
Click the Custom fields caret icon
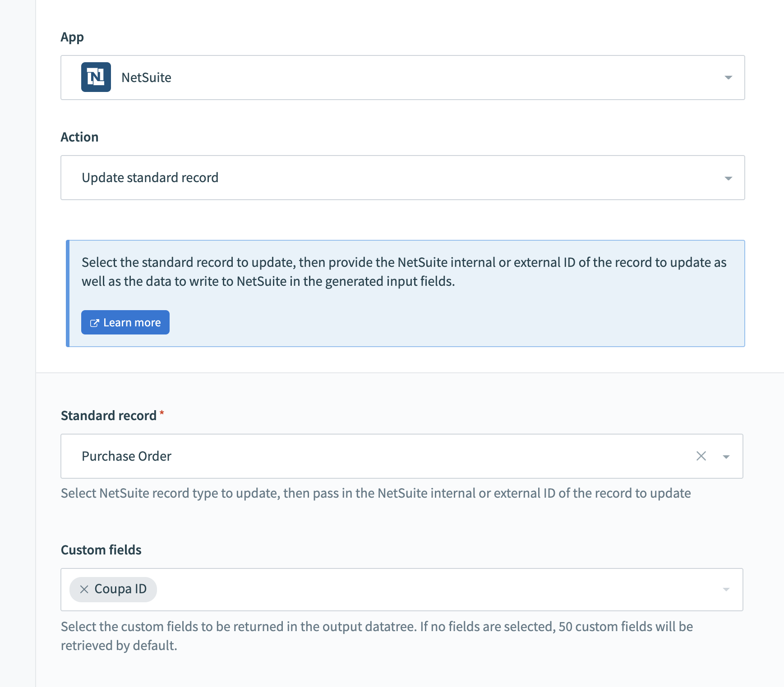[726, 589]
